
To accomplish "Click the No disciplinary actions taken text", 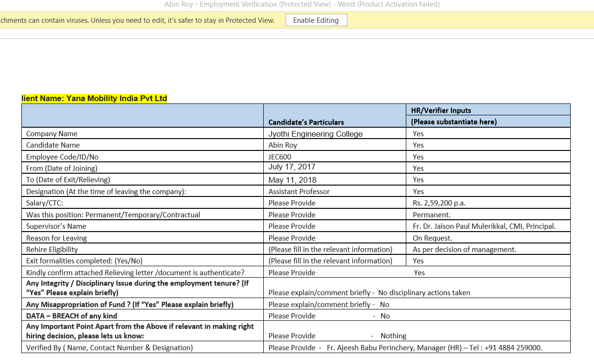I will coord(424,293).
